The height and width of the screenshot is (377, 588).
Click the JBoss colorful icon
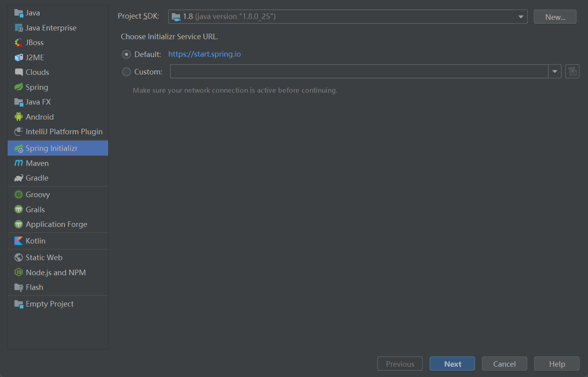point(19,43)
